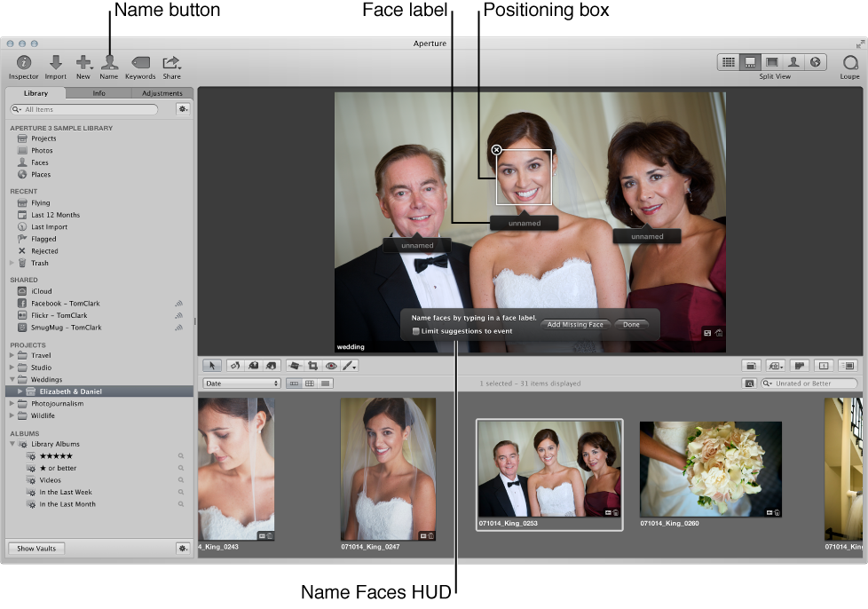
Task: Select thumbnail 071014_King_0260 bouquet photo
Action: (710, 469)
